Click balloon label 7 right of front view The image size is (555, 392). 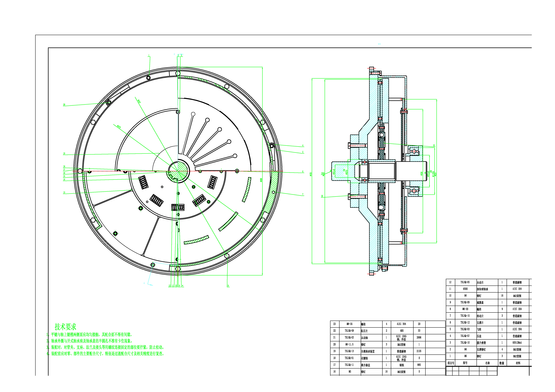(303, 194)
